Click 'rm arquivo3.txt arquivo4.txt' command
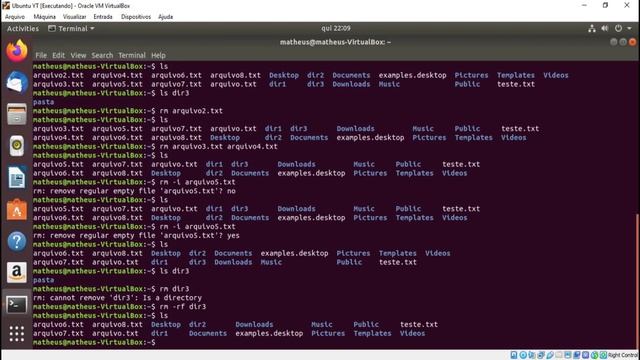The width and height of the screenshot is (640, 360). tap(218, 146)
